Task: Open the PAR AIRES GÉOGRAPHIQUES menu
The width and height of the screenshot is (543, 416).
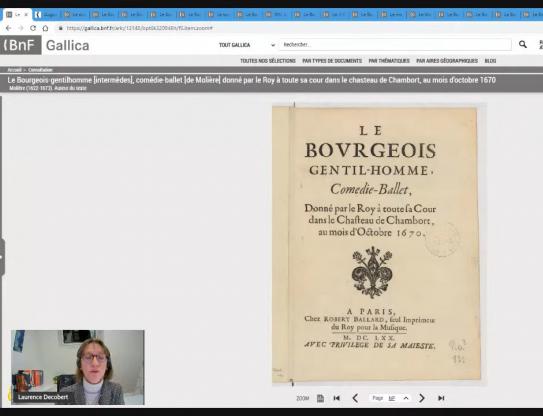Action: click(x=447, y=61)
